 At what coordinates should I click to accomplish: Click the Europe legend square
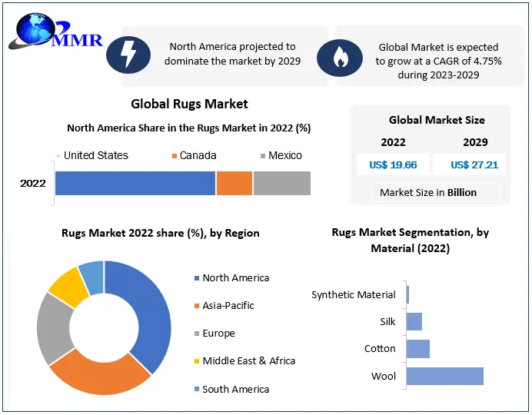click(197, 334)
